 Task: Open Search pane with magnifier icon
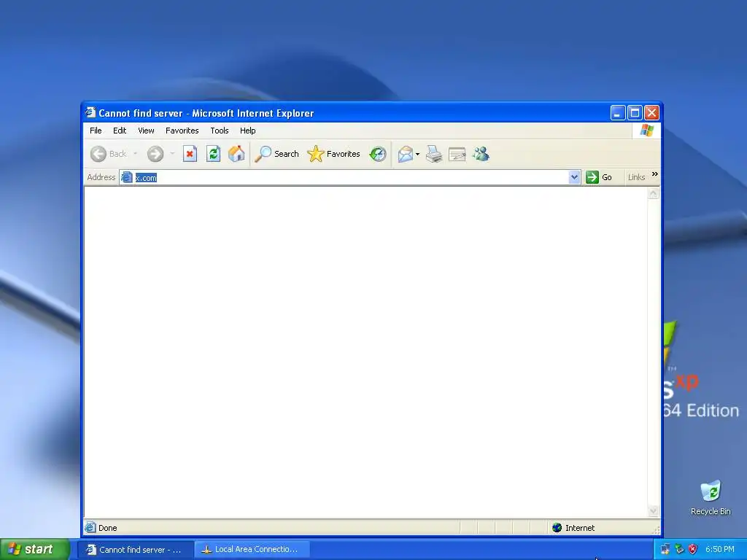coord(276,154)
